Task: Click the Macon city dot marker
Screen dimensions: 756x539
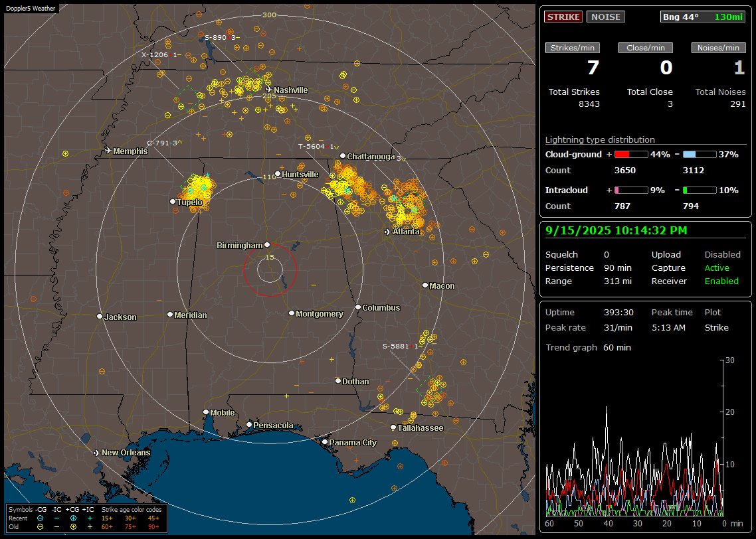Action: [425, 285]
